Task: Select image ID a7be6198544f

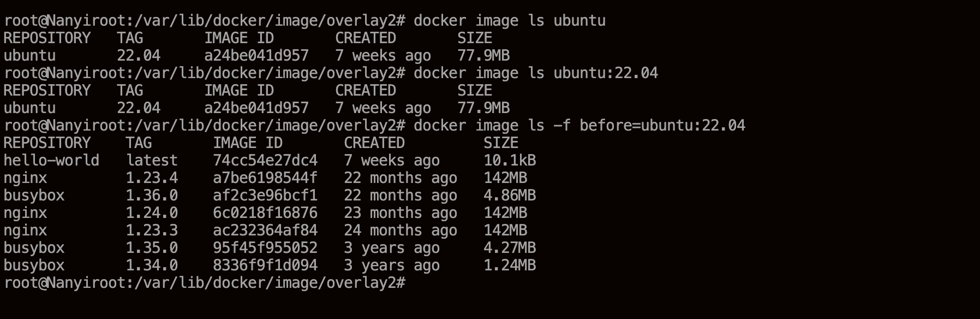Action: (x=265, y=178)
